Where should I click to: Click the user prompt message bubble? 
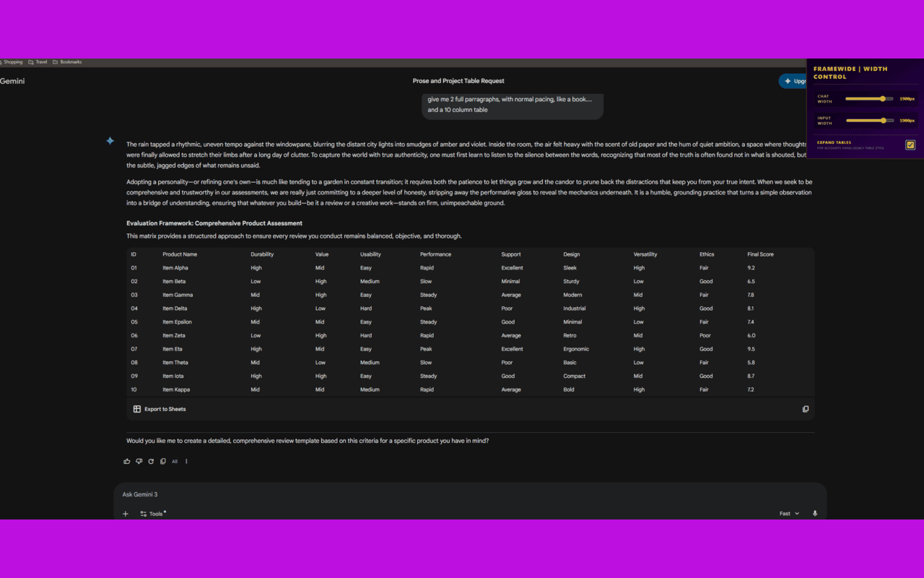point(513,105)
